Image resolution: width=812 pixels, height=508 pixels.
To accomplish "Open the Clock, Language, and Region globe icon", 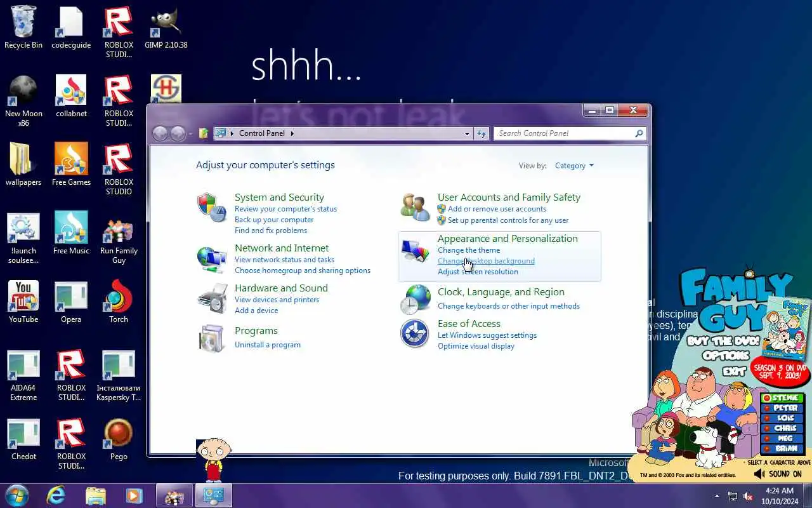I will 415,299.
